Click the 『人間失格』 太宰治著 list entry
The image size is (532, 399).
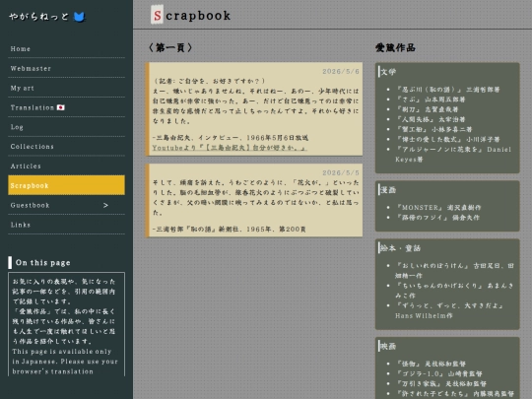[x=431, y=119]
